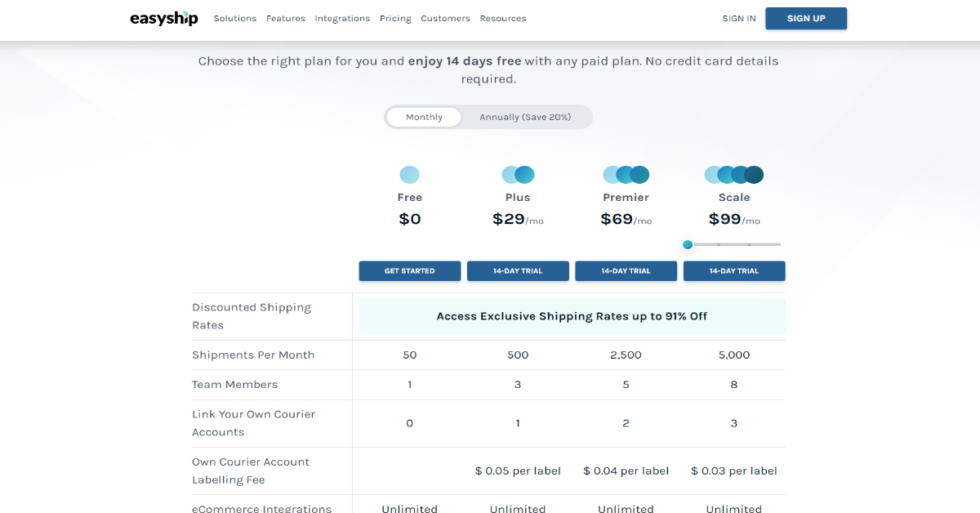The image size is (980, 513).
Task: Click the Exclusive Shipping Rates up to 91% Off banner
Action: (572, 316)
